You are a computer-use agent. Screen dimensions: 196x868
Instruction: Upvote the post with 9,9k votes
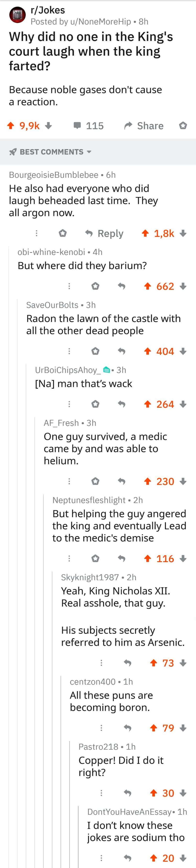click(11, 126)
